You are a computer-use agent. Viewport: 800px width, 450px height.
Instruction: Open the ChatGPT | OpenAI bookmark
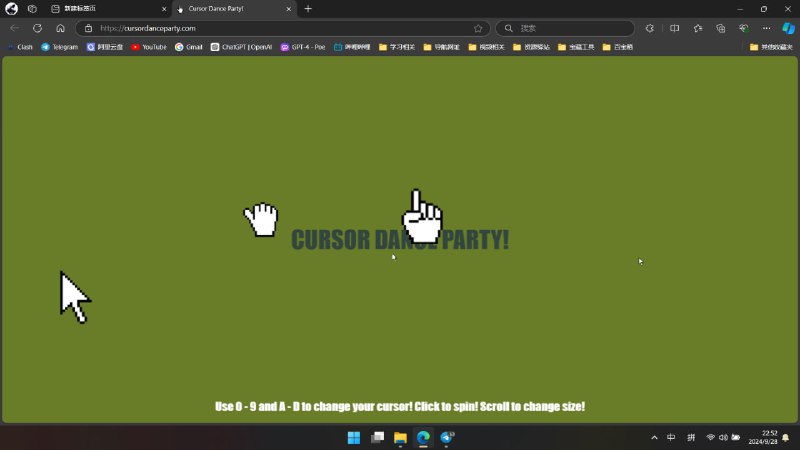pos(242,47)
